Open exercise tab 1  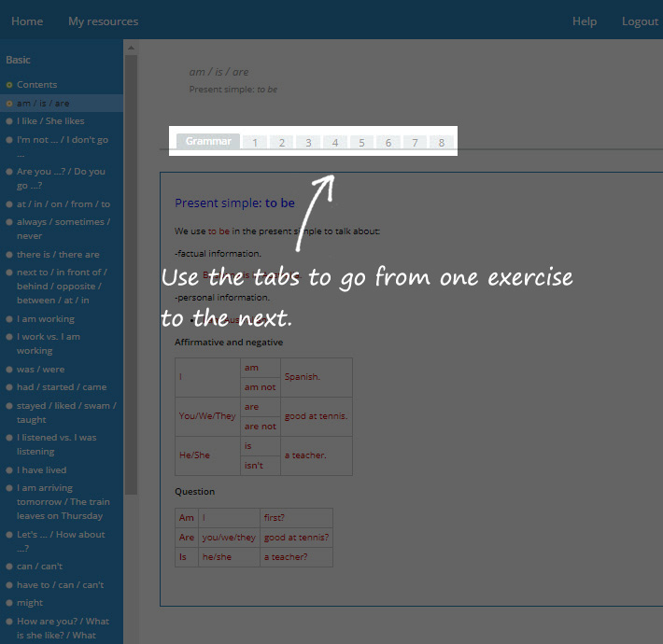point(255,143)
